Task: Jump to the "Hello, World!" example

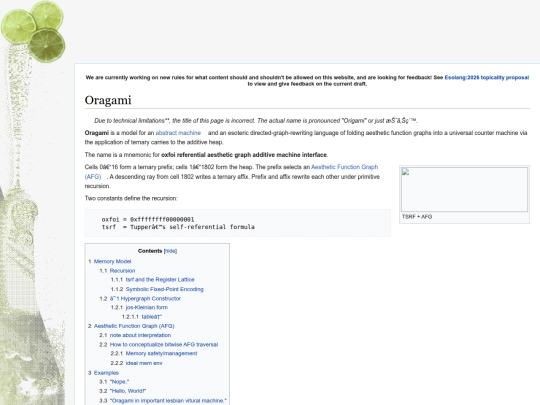Action: (x=128, y=391)
